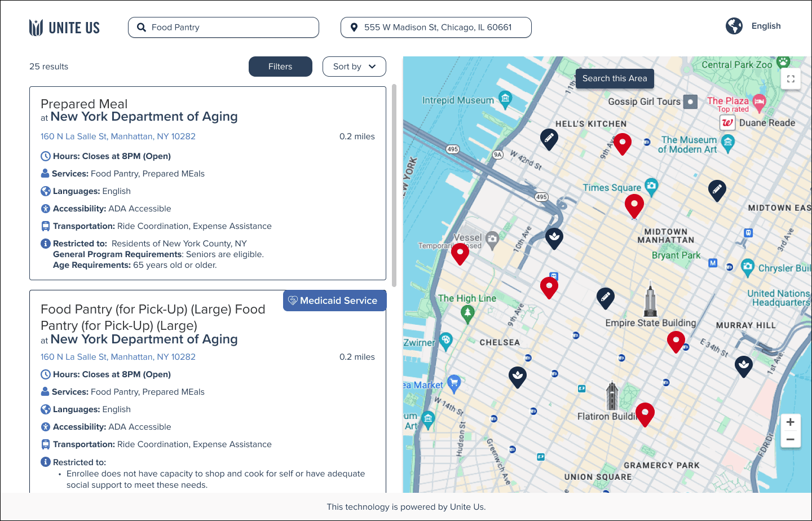Focus the Chicago address location field
This screenshot has width=812, height=521.
click(436, 27)
